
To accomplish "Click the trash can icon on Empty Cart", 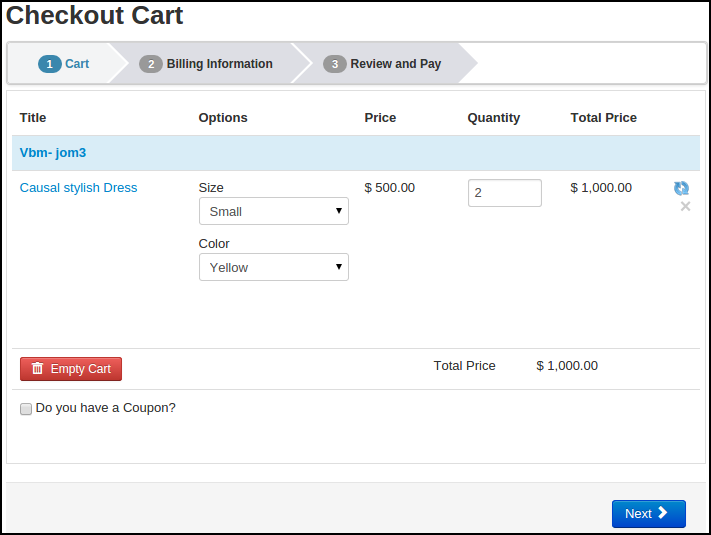I will pos(37,369).
